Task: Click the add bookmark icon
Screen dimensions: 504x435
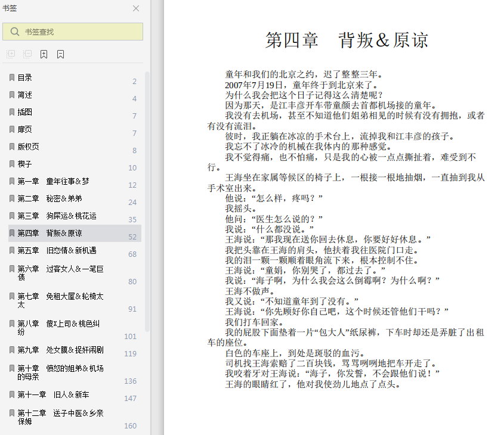Action: [x=44, y=54]
